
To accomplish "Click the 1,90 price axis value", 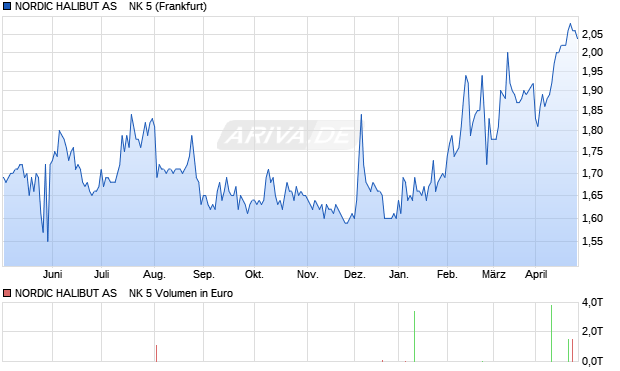I will pos(592,91).
